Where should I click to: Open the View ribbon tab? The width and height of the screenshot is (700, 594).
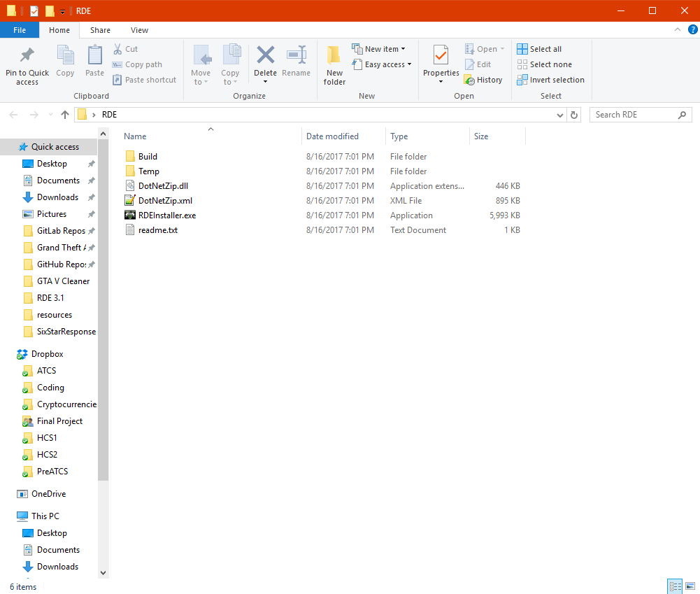click(x=139, y=30)
